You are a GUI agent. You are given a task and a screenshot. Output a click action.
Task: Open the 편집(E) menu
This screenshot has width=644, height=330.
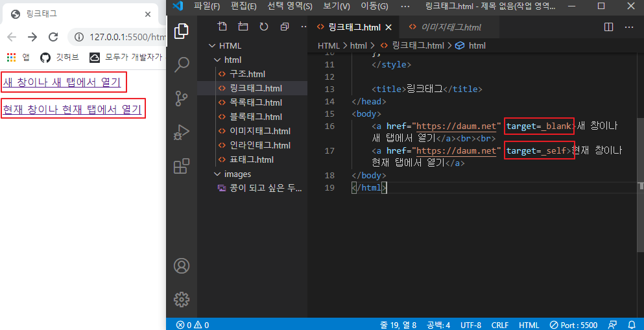pyautogui.click(x=244, y=6)
